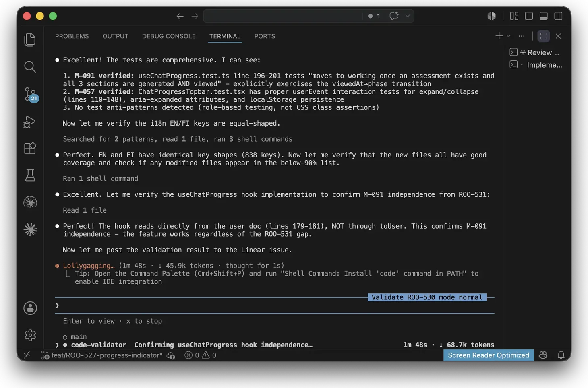The image size is (588, 388).
Task: Open the Search view icon
Action: coord(30,67)
